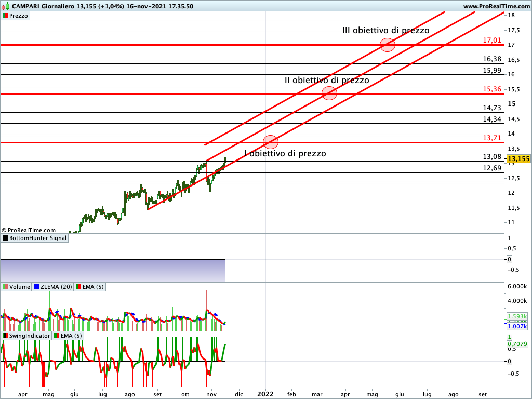The image size is (532, 399).
Task: Select the circle marker on the 13,71 line
Action: tap(271, 141)
